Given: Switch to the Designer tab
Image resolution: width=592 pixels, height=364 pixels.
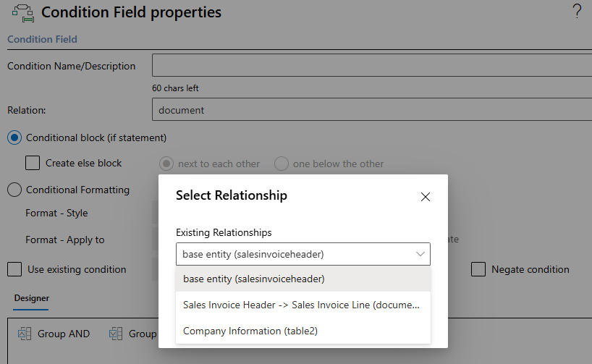Looking at the screenshot, I should 31,298.
